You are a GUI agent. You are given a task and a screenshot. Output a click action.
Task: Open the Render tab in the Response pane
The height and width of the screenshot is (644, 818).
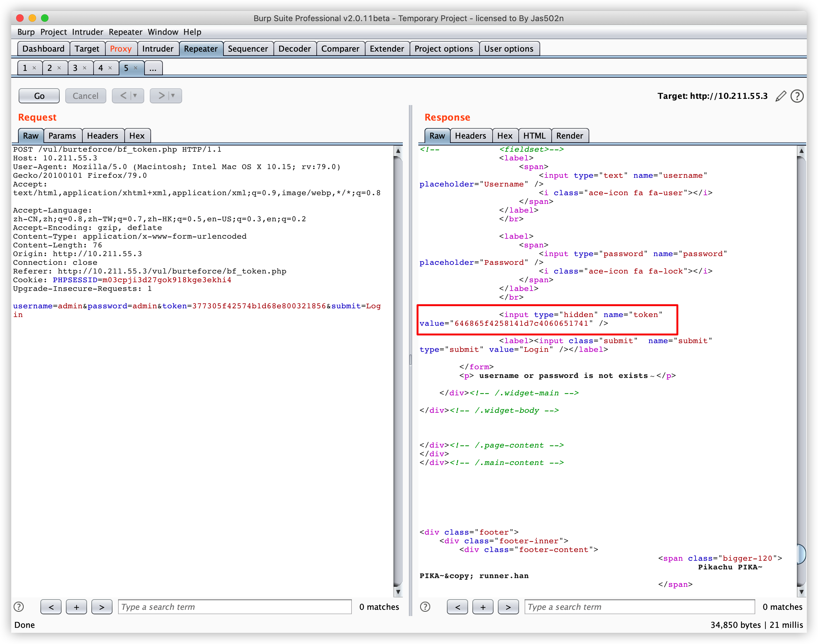569,136
